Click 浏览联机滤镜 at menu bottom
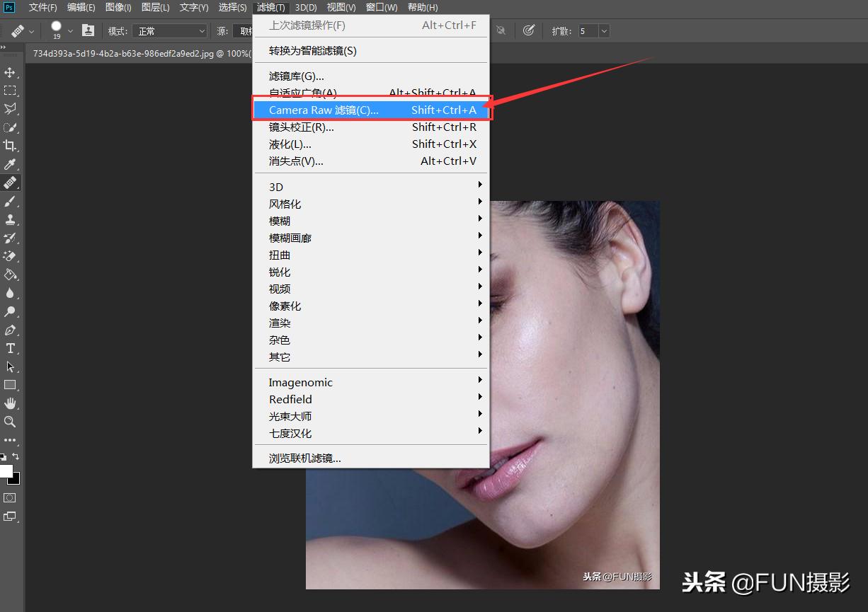The height and width of the screenshot is (612, 868). tap(304, 458)
